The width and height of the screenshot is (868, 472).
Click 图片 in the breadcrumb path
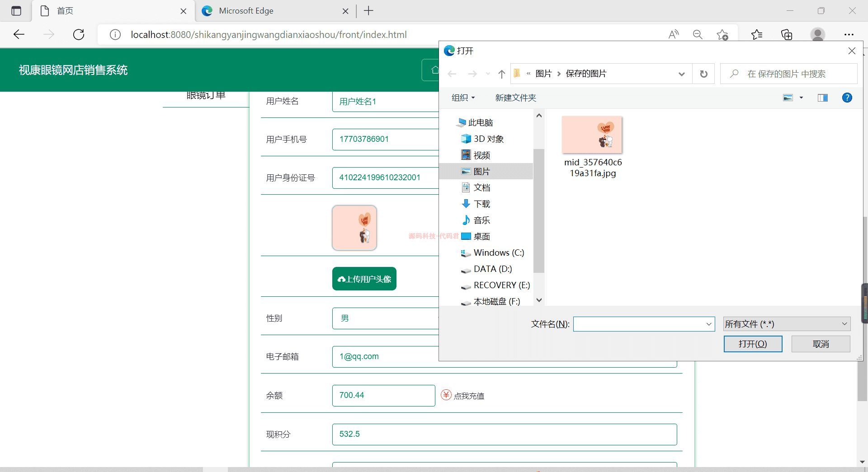point(543,74)
